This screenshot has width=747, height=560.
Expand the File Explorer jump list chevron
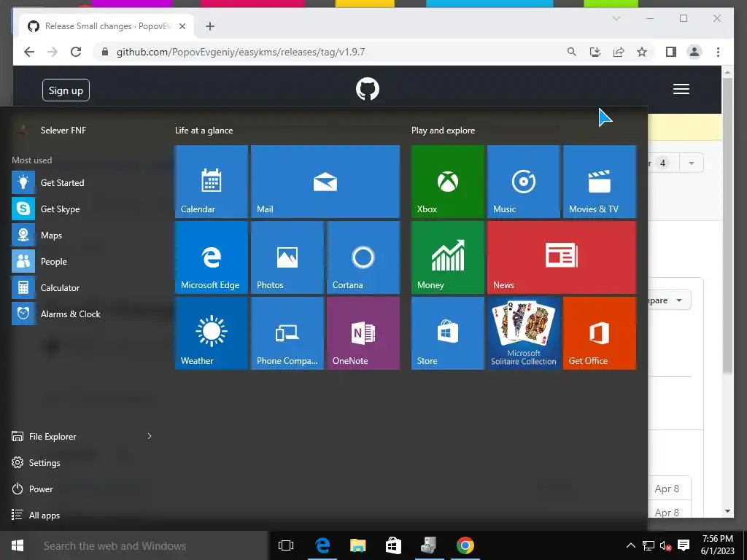(149, 436)
